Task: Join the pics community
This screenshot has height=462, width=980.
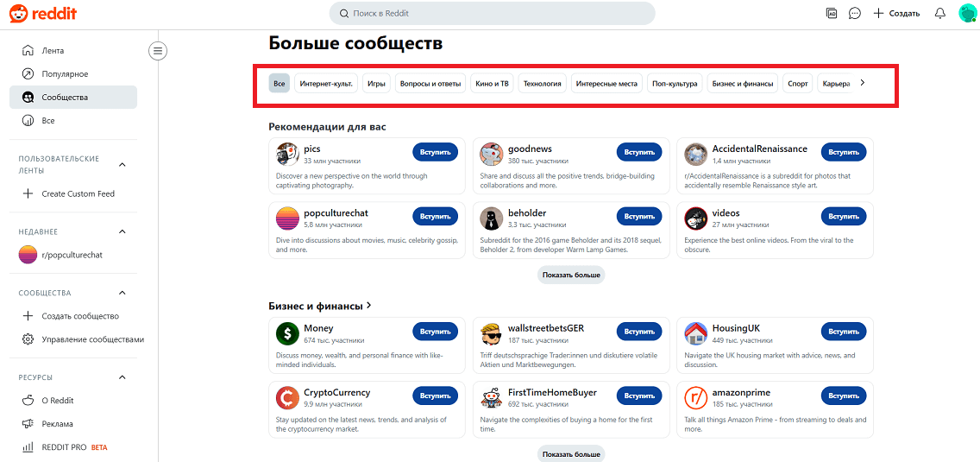Action: 435,152
